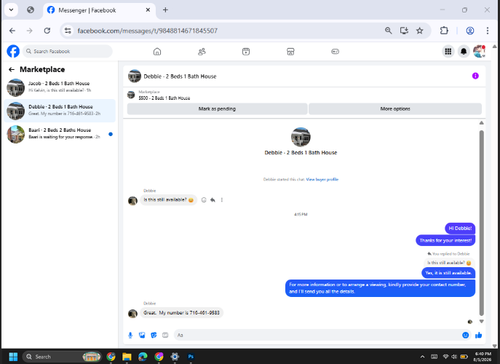This screenshot has height=364, width=500.
Task: Click the browser address bar URL
Action: (x=147, y=31)
